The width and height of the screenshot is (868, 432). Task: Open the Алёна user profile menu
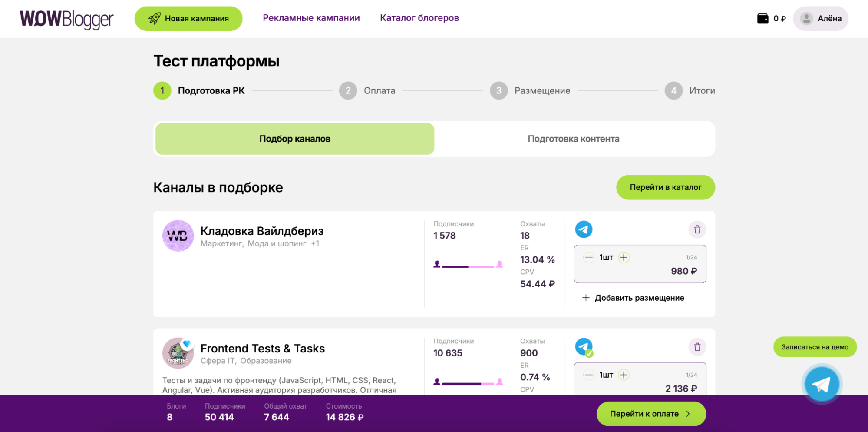point(820,19)
